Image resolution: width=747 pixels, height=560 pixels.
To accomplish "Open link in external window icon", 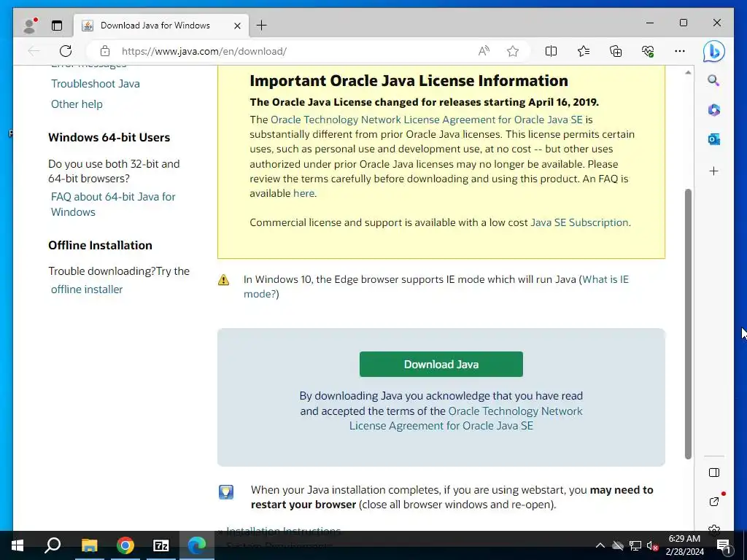I will [713, 502].
